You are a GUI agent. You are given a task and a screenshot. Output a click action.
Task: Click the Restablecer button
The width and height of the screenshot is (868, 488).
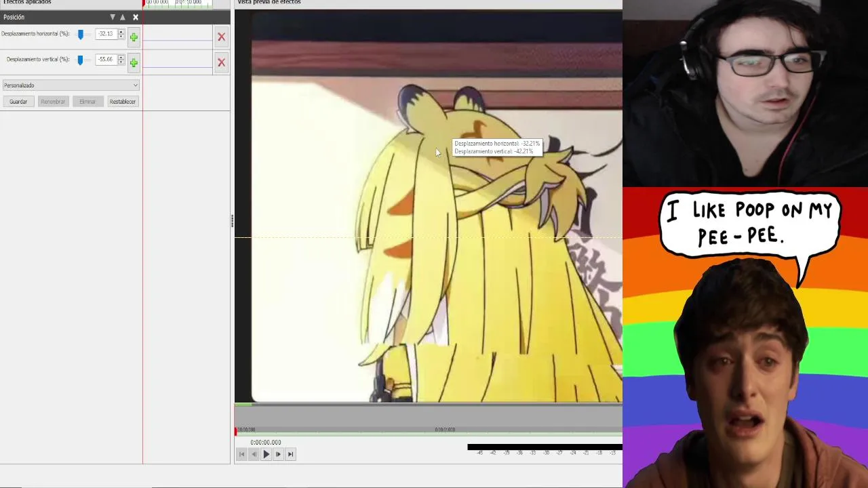pos(123,102)
